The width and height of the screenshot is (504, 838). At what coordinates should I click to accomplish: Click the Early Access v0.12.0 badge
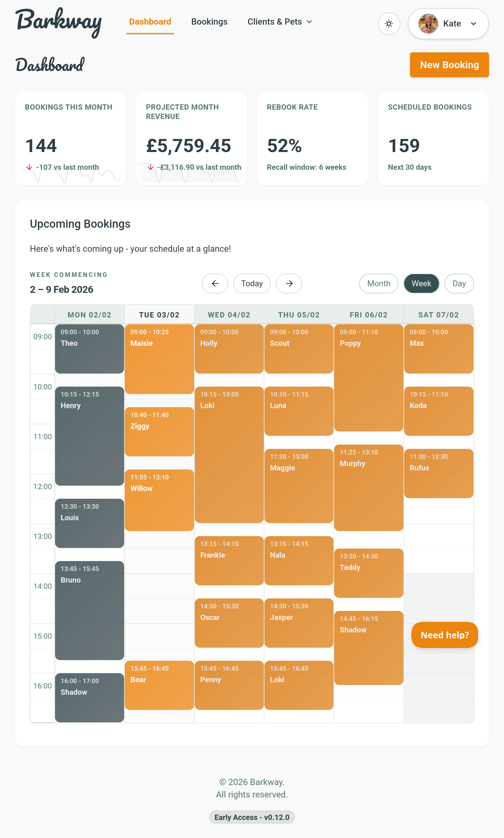[251, 817]
